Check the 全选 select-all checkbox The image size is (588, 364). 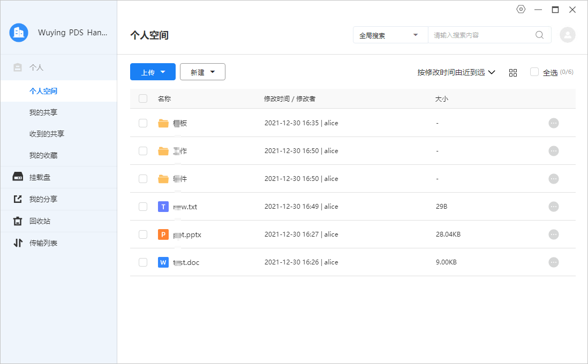click(534, 72)
